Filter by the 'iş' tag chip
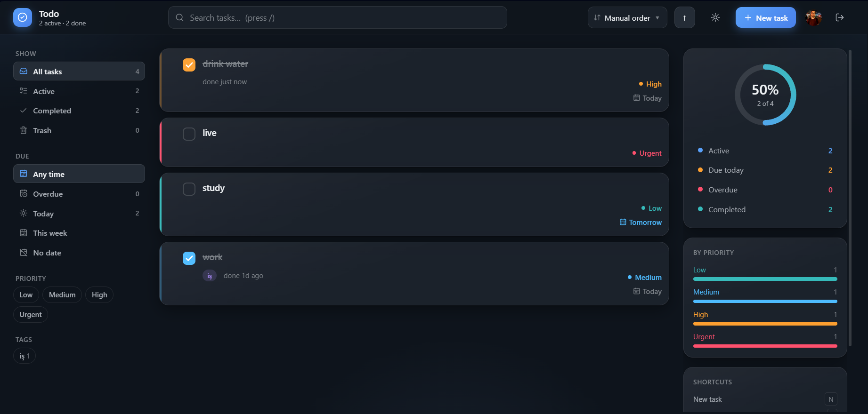This screenshot has width=868, height=414. pyautogui.click(x=24, y=356)
